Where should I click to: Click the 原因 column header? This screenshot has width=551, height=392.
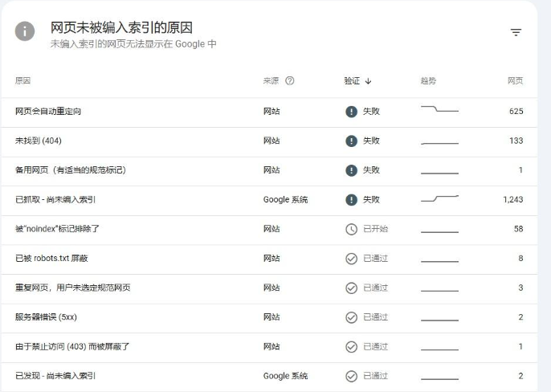[x=22, y=81]
